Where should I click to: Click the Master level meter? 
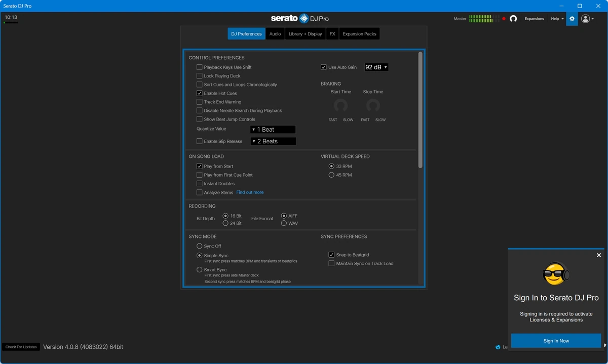coord(484,19)
